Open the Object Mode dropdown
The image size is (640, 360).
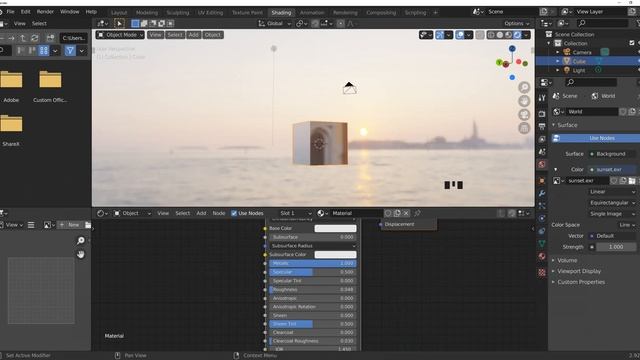pos(120,35)
